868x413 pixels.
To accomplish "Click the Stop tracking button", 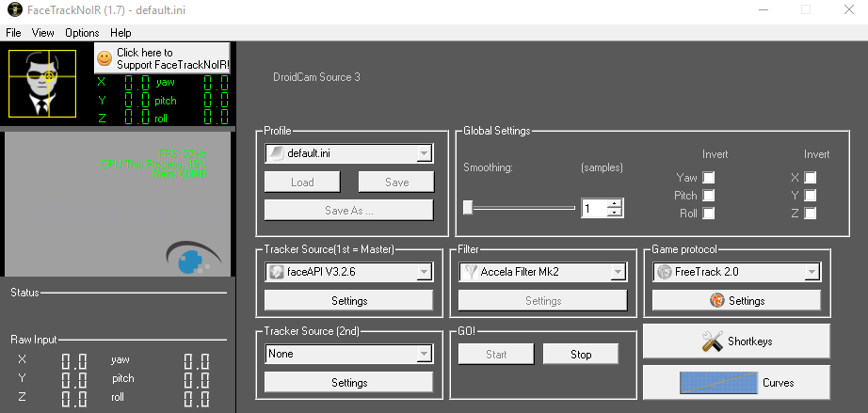I will [x=581, y=355].
